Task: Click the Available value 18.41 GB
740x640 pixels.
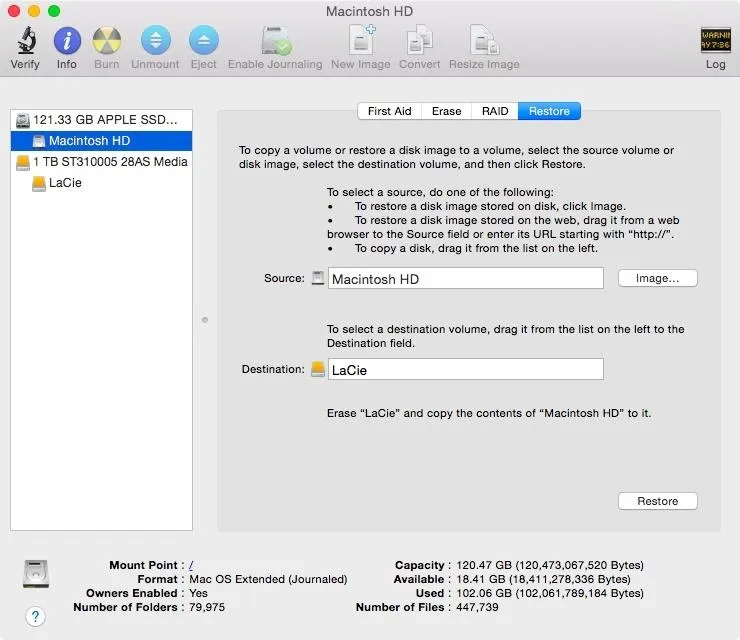Action: (x=543, y=579)
